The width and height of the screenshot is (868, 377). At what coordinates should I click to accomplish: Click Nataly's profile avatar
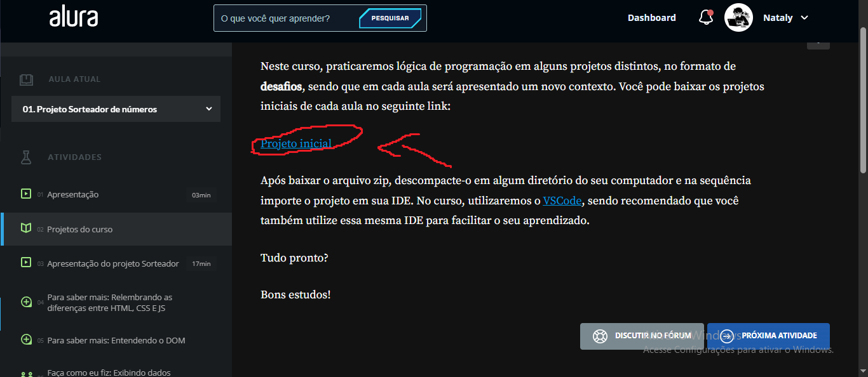coord(738,18)
